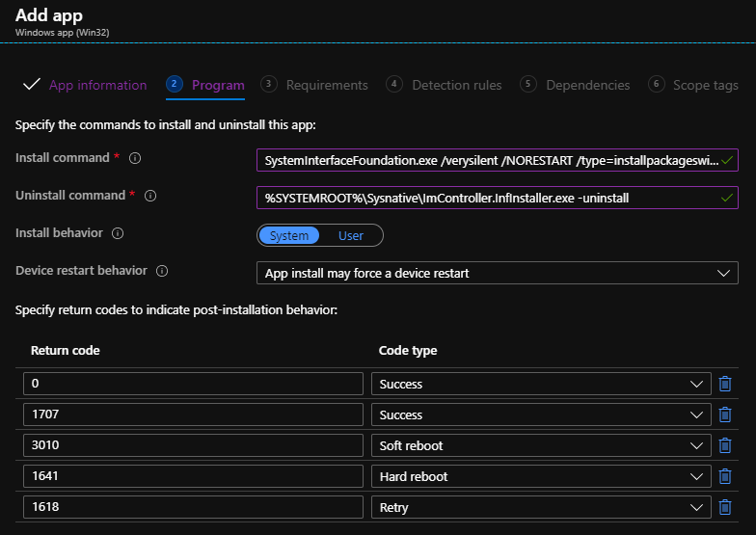Screen dimensions: 756x535
Task: Click the Return code column header
Action: 66,351
